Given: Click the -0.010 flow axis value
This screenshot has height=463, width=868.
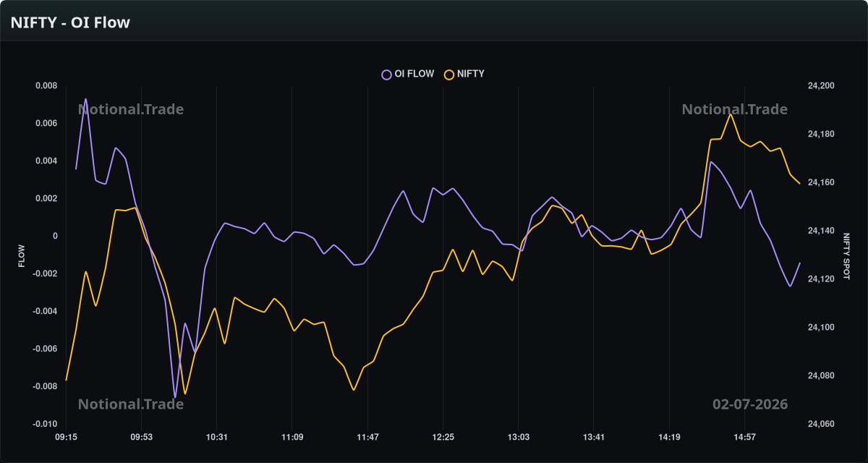Looking at the screenshot, I should [x=45, y=425].
